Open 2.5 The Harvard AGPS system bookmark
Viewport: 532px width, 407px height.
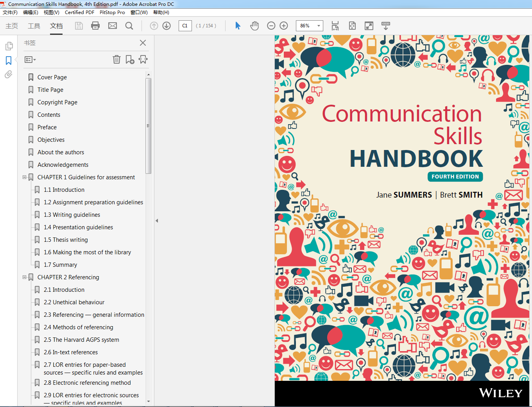pos(81,340)
